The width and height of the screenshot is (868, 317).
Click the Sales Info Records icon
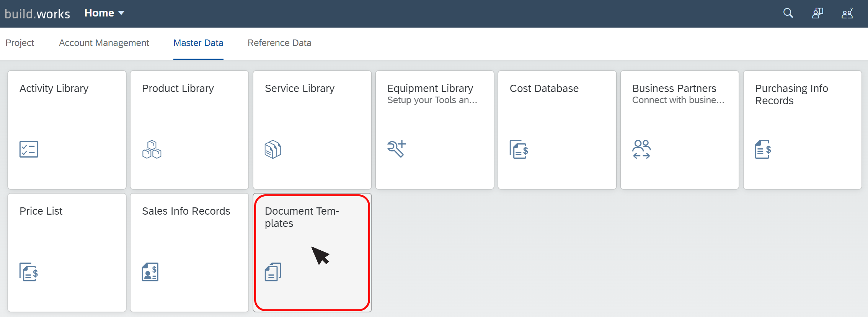[x=150, y=272]
